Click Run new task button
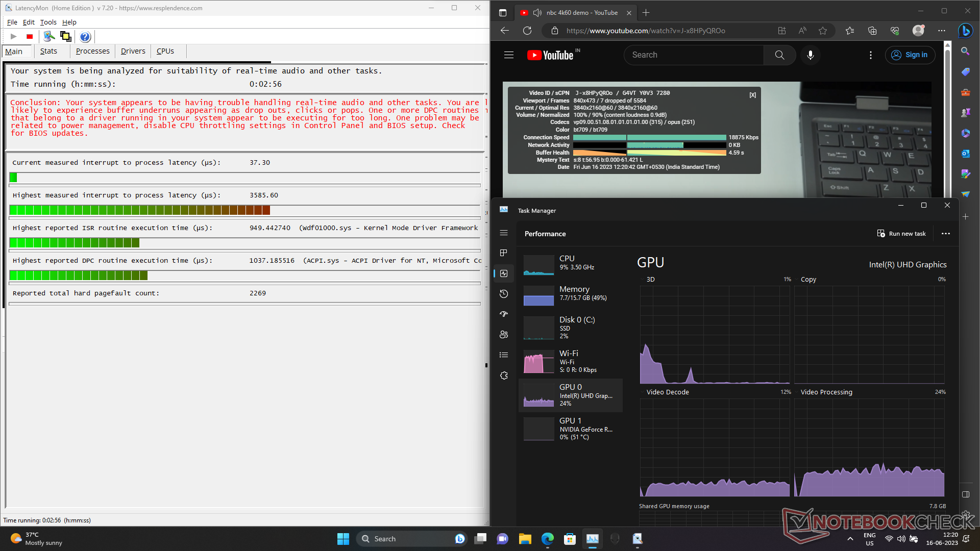Screen dimensions: 980x551 coord(901,234)
